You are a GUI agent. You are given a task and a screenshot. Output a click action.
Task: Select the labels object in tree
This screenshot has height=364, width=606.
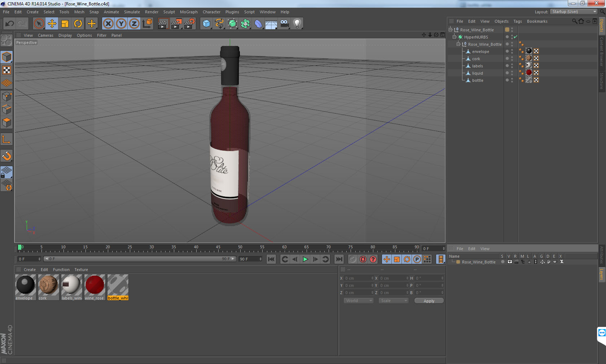coord(477,66)
